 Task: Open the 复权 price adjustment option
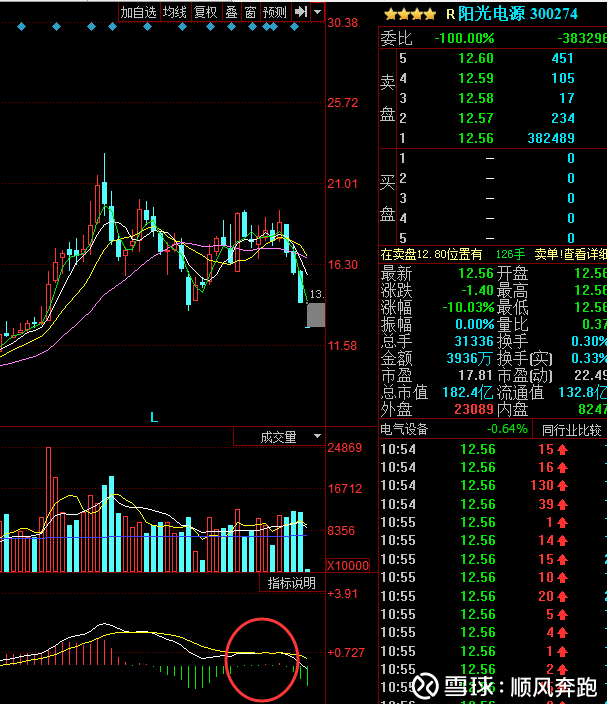pyautogui.click(x=205, y=12)
